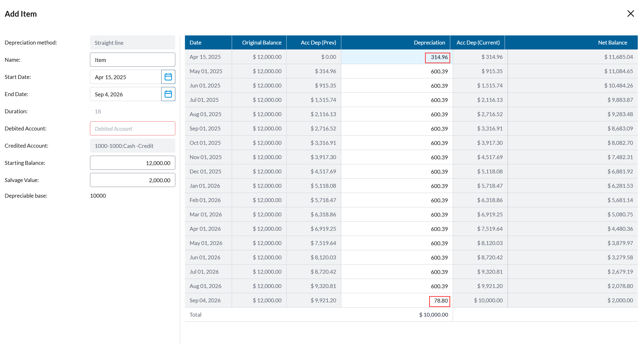
Task: Edit May 01, 2025 depreciation value
Action: pyautogui.click(x=439, y=72)
